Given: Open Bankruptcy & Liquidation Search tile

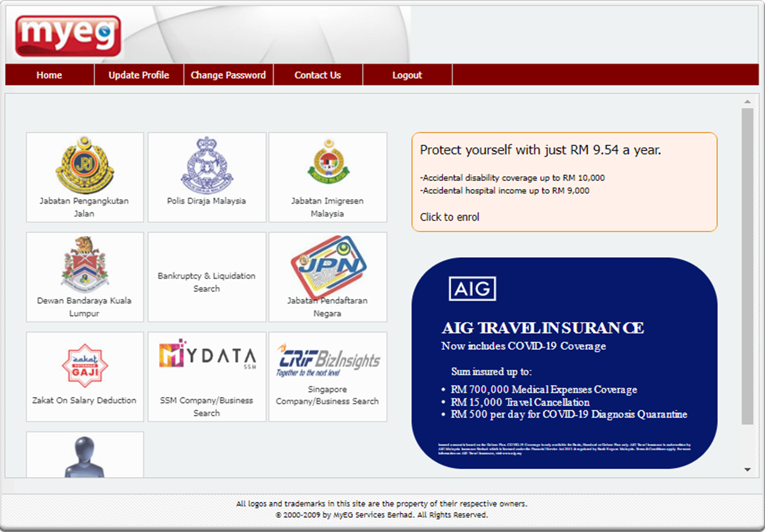Looking at the screenshot, I should click(207, 277).
